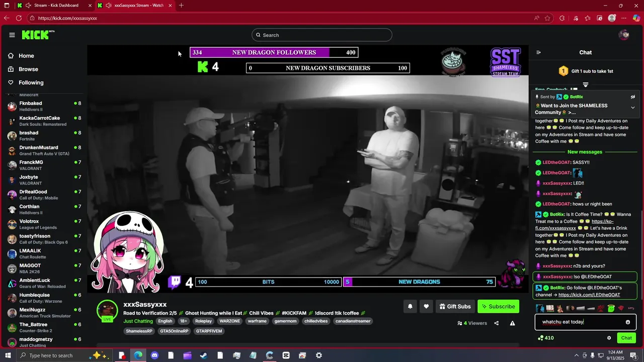The image size is (644, 362).
Task: Pick the VIBES emote
Action: [x=550, y=308]
